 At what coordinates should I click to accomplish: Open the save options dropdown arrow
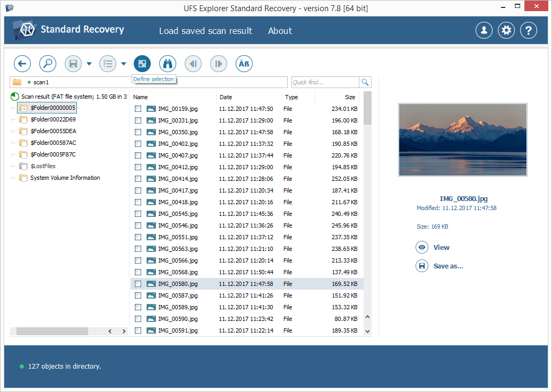(x=88, y=63)
